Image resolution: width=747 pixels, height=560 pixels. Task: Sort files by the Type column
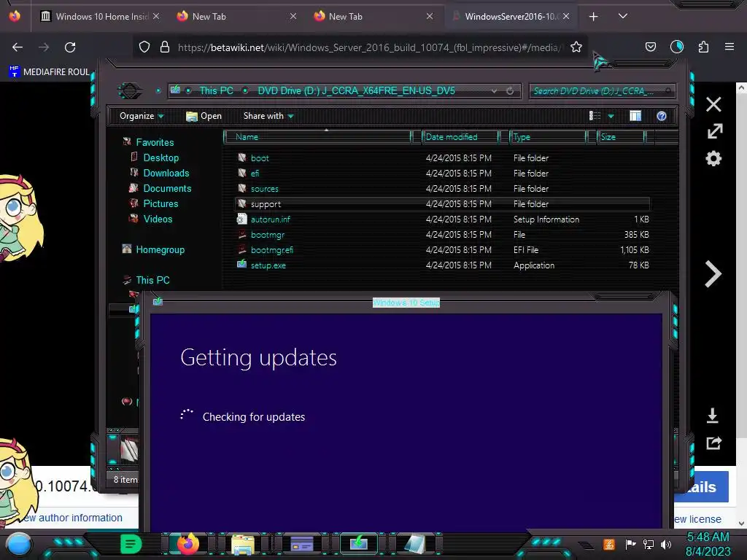click(x=548, y=137)
